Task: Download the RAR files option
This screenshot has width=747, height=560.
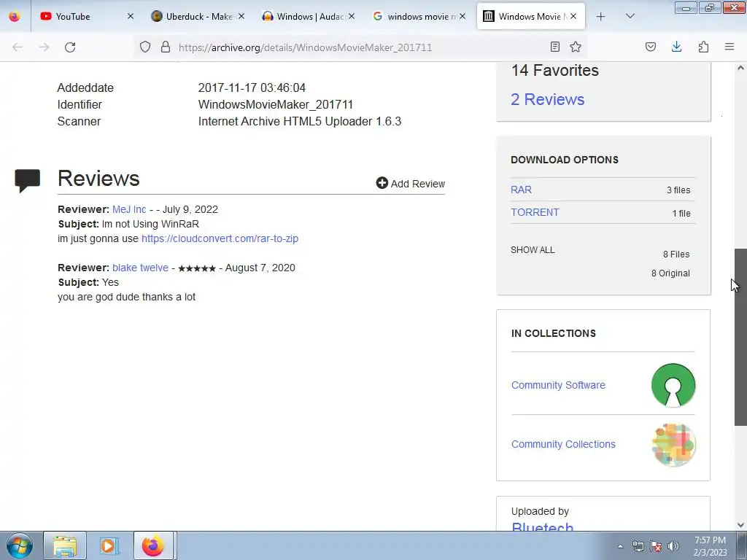Action: coord(521,190)
